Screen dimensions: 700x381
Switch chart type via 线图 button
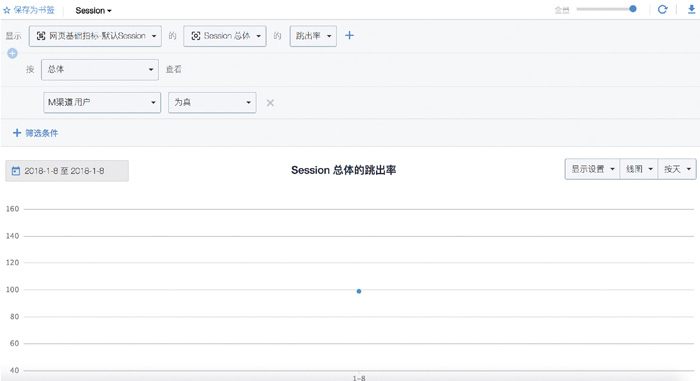click(639, 169)
